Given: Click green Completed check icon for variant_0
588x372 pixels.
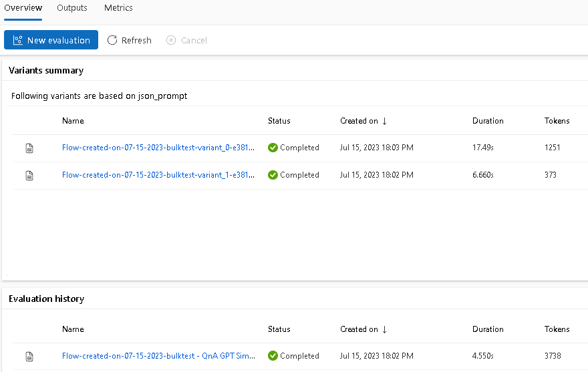Looking at the screenshot, I should click(273, 148).
